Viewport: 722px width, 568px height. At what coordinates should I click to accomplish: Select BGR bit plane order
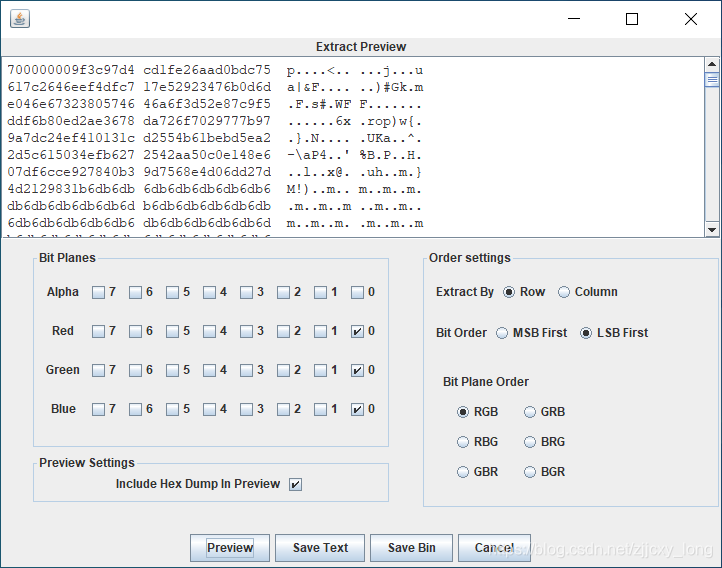pyautogui.click(x=530, y=472)
